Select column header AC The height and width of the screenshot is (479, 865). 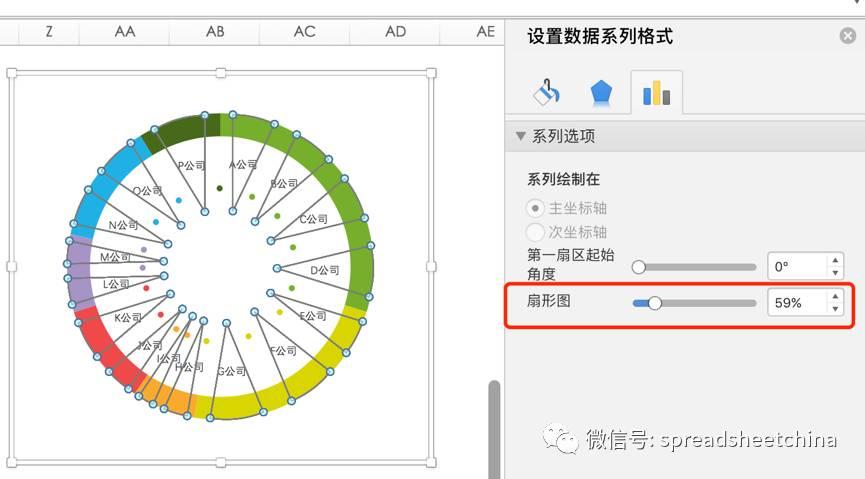pyautogui.click(x=305, y=32)
